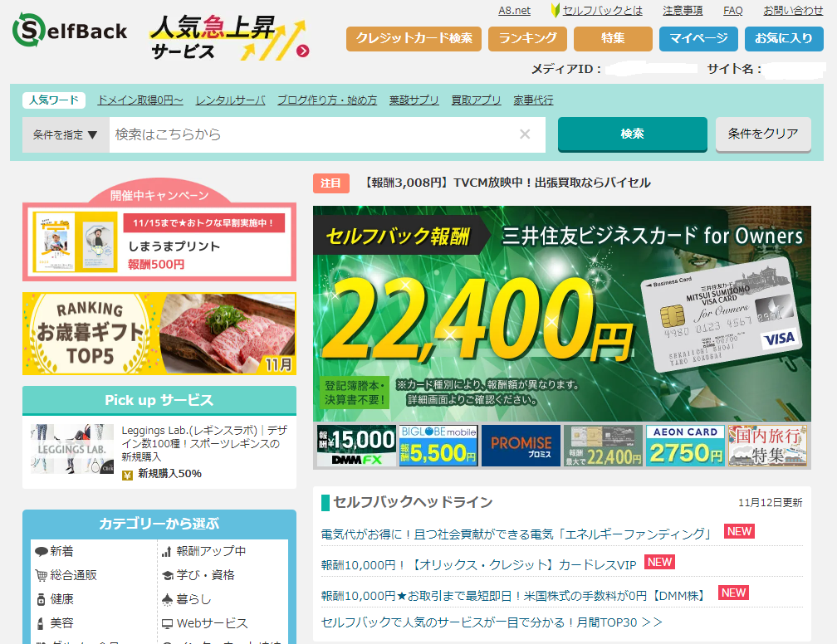Open the クレジットカード検索 tab
The height and width of the screenshot is (644, 837).
(414, 38)
